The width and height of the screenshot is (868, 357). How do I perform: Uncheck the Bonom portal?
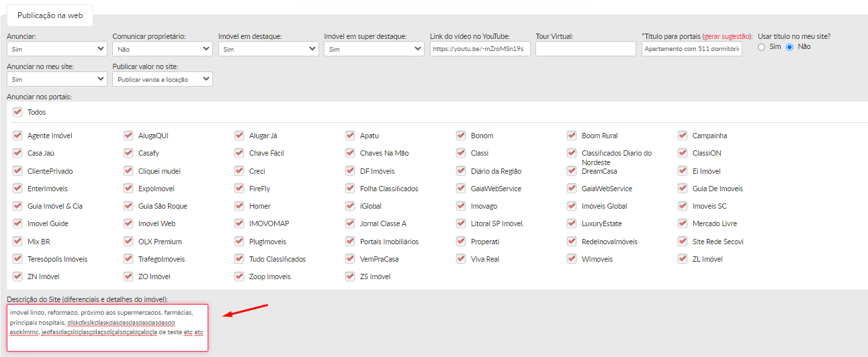click(x=461, y=136)
